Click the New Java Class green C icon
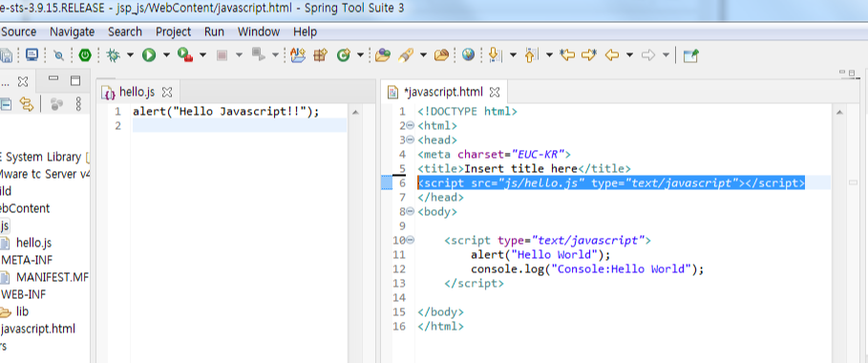868x363 pixels. click(344, 54)
